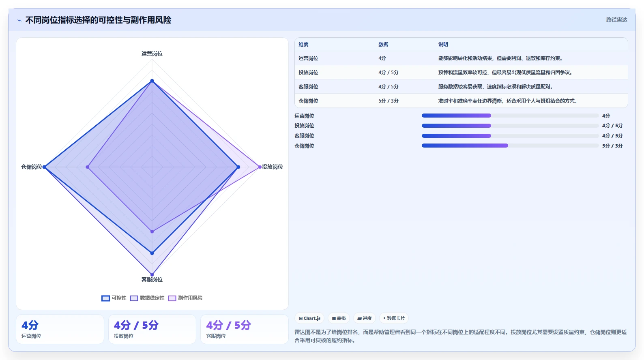Click the 路径雷达 label

point(616,19)
